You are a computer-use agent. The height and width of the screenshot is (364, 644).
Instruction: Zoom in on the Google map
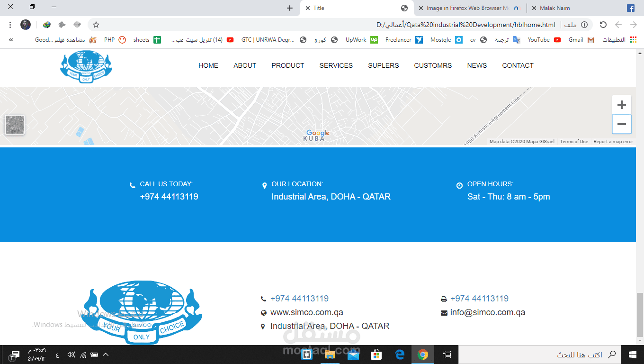tap(622, 105)
